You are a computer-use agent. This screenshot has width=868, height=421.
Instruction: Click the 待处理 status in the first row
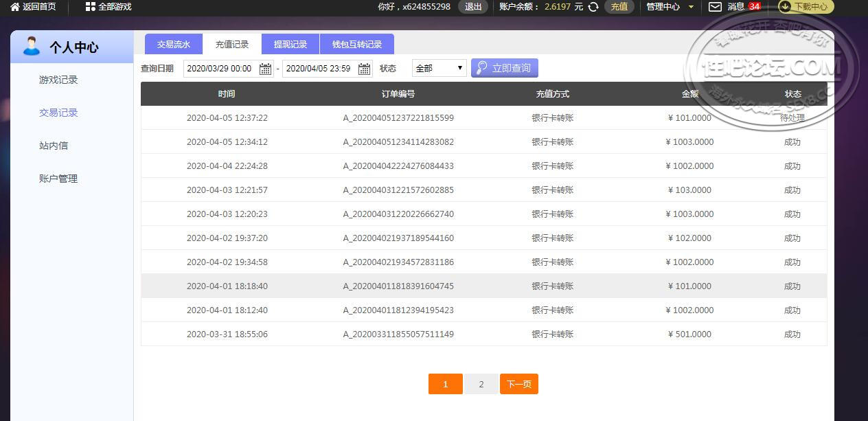pos(792,118)
